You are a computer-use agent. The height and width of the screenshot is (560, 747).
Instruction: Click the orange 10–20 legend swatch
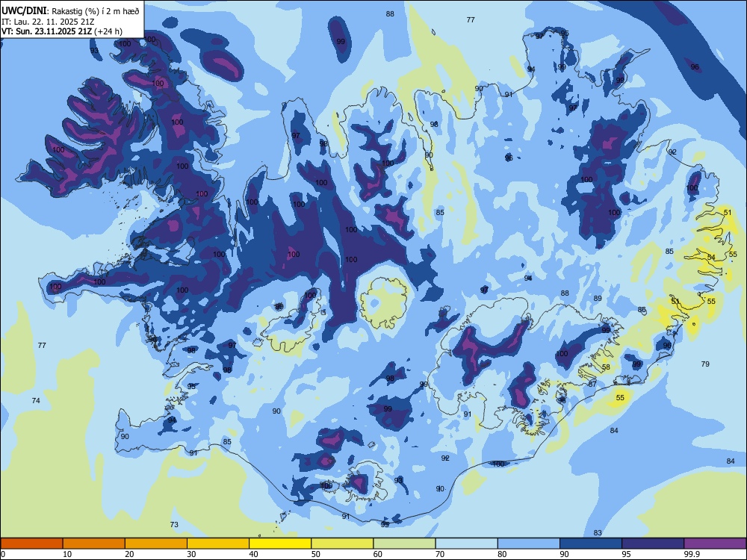[94, 544]
